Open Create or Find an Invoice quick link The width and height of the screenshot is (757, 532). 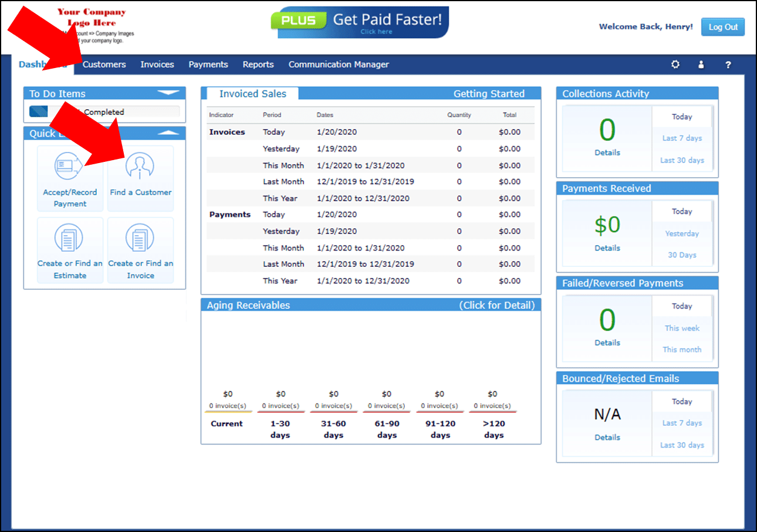[x=141, y=250]
